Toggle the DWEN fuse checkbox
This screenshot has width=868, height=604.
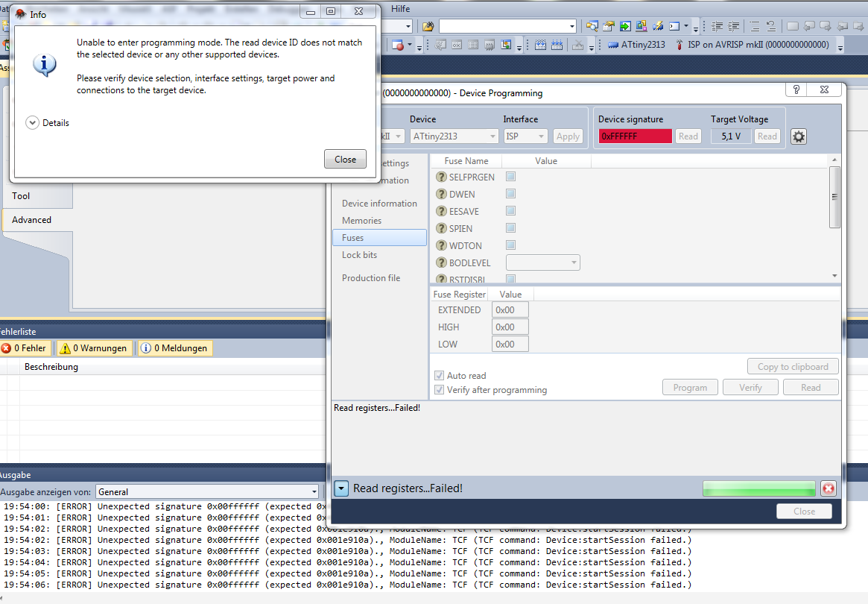click(511, 193)
